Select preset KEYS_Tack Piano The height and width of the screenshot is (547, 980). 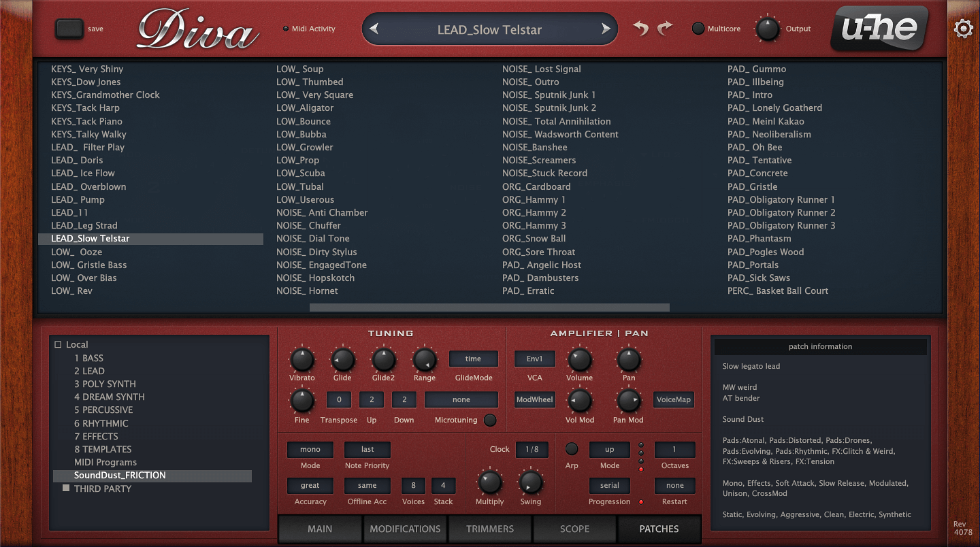87,121
